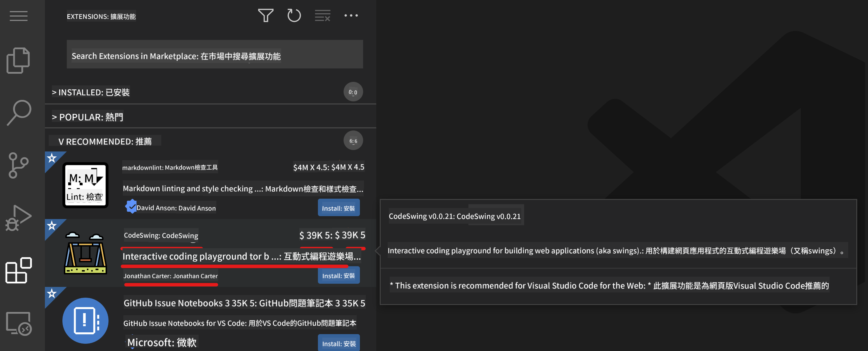The height and width of the screenshot is (351, 868).
Task: Open the Extensions more actions menu
Action: 351,15
